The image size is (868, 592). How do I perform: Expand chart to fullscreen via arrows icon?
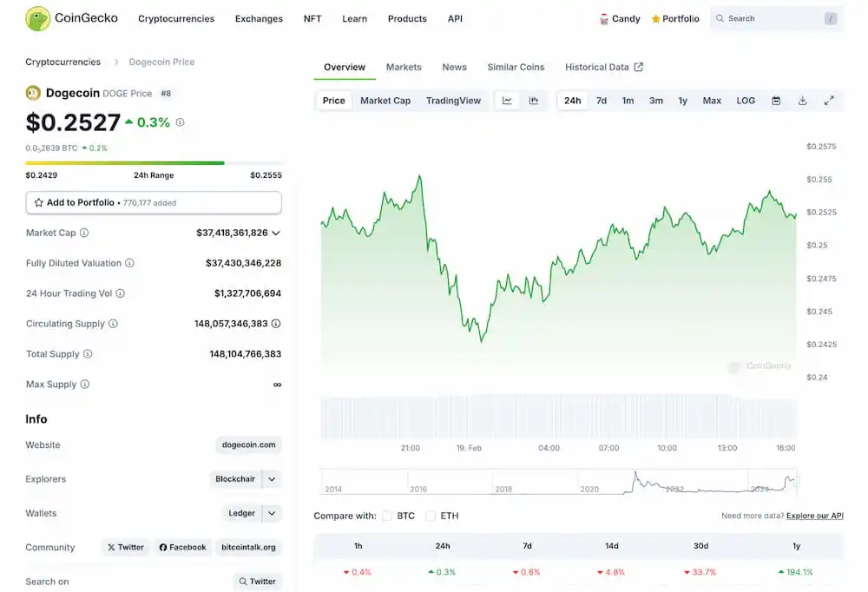(x=830, y=101)
